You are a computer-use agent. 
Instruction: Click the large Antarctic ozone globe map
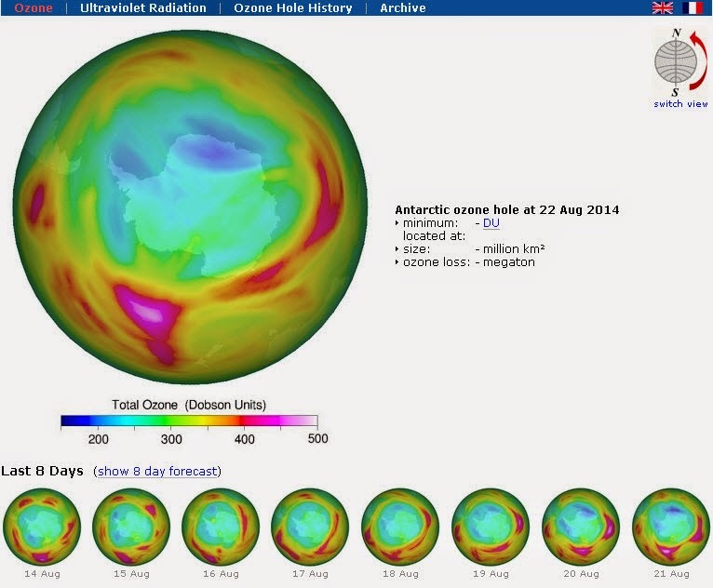190,207
